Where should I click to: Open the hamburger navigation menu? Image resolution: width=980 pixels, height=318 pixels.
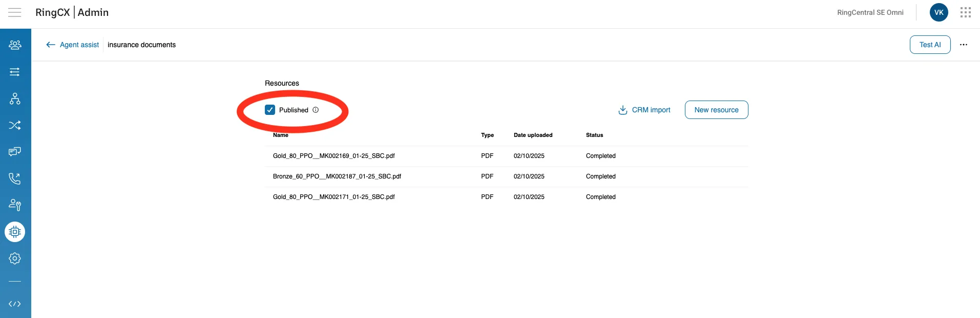[x=15, y=12]
